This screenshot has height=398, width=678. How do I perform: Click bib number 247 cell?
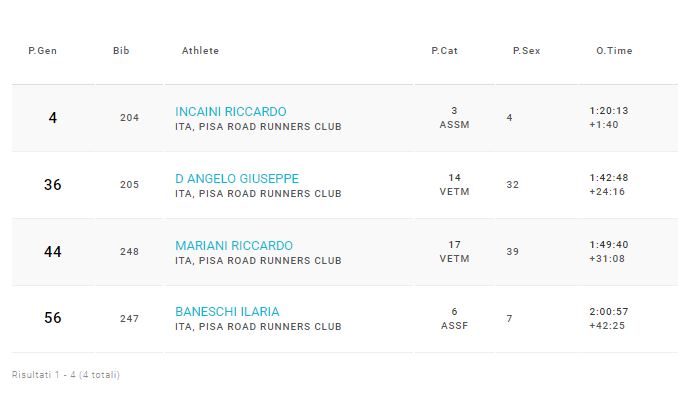[x=129, y=319]
